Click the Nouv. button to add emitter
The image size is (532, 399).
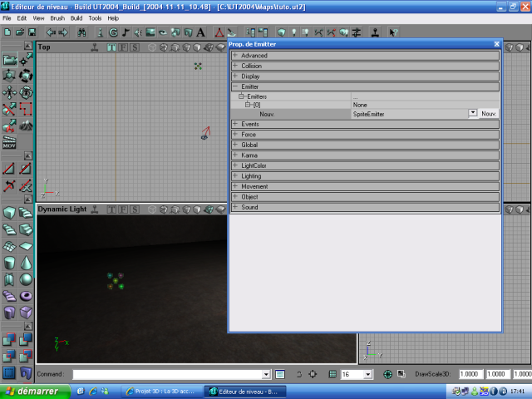tap(489, 113)
